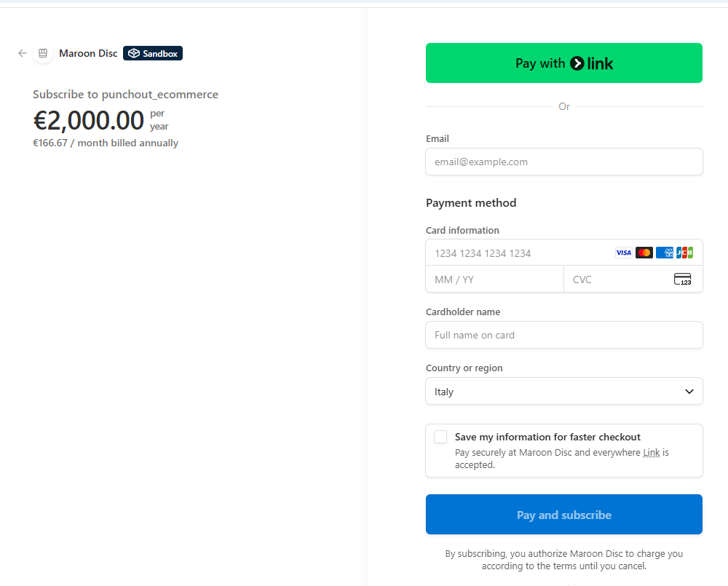
Task: Click the Sandbox badge
Action: click(153, 53)
